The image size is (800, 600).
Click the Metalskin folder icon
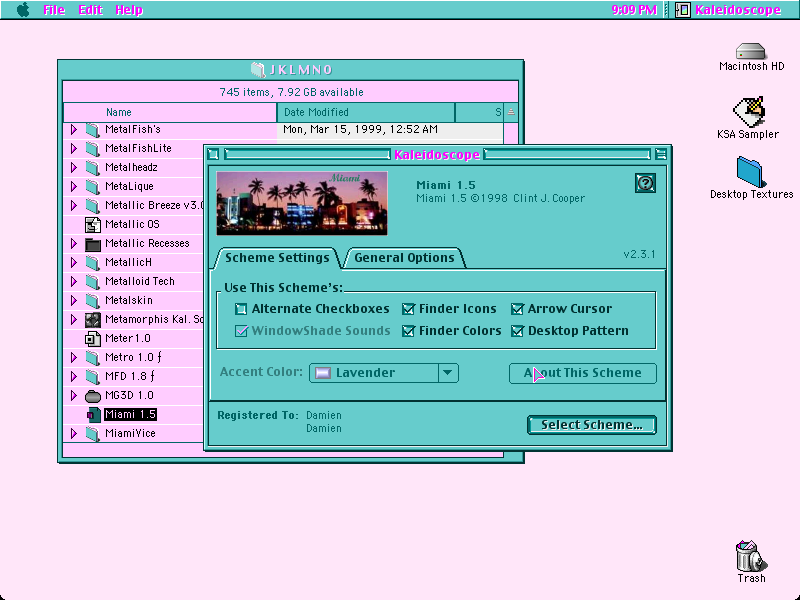(x=92, y=301)
